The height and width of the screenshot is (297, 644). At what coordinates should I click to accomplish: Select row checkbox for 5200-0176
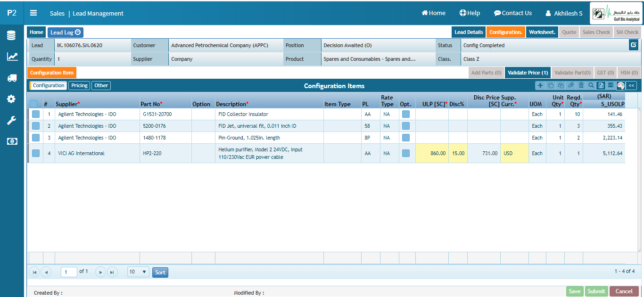[36, 126]
